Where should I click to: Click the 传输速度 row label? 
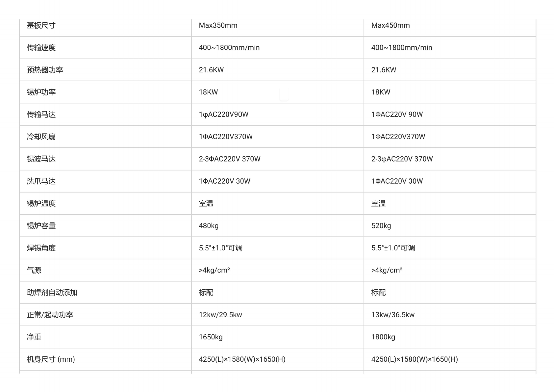click(41, 48)
